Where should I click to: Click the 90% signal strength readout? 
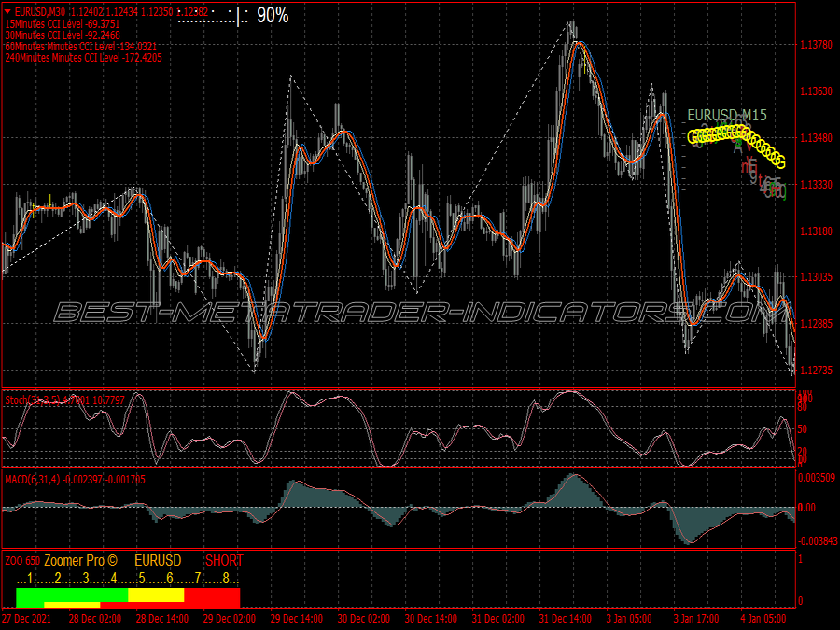click(273, 16)
